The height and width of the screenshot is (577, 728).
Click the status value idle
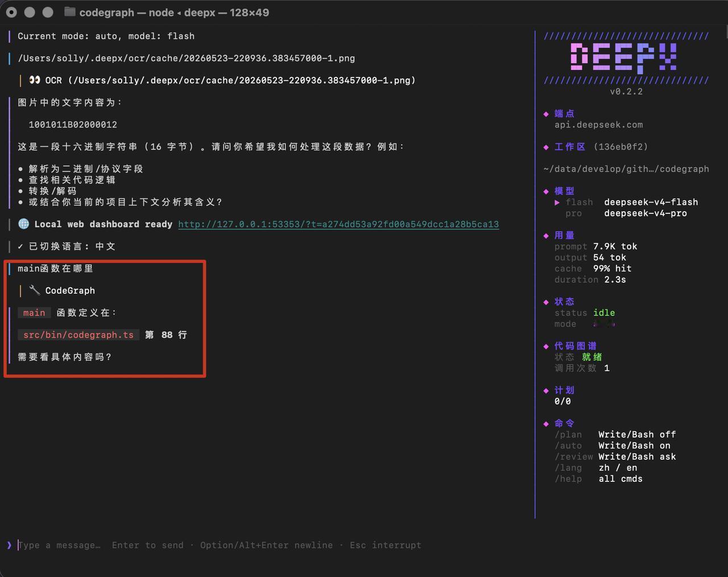[604, 313]
